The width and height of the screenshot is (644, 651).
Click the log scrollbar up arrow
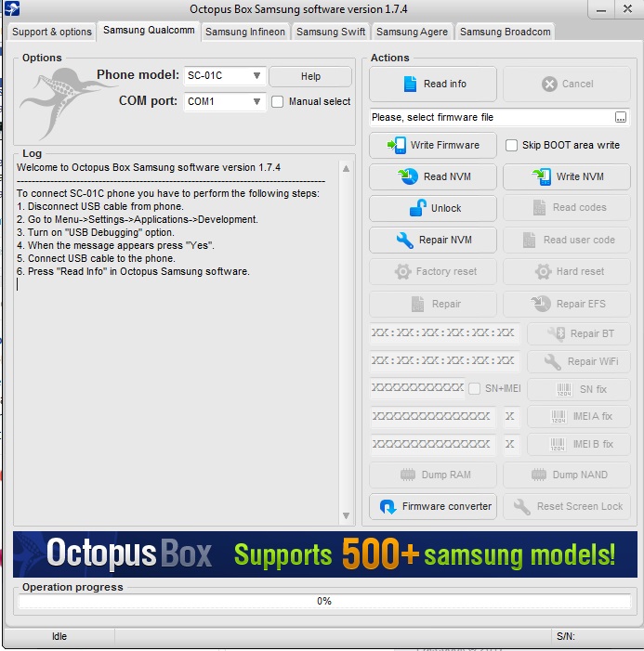[x=346, y=169]
